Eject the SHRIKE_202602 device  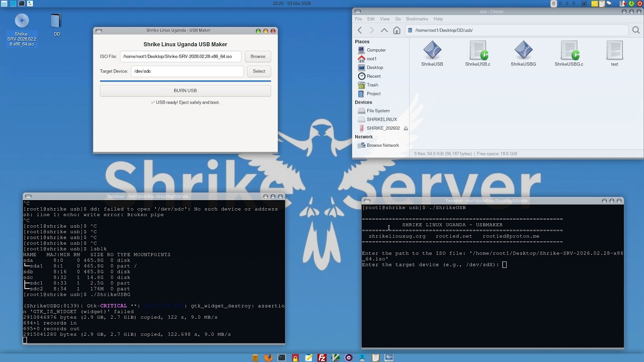[406, 128]
